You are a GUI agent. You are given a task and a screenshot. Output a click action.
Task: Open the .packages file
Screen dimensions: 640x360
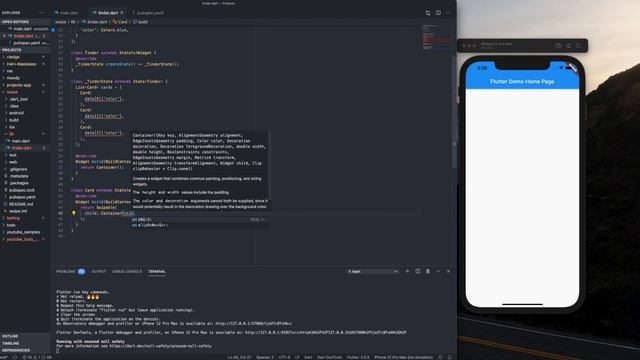(x=19, y=183)
